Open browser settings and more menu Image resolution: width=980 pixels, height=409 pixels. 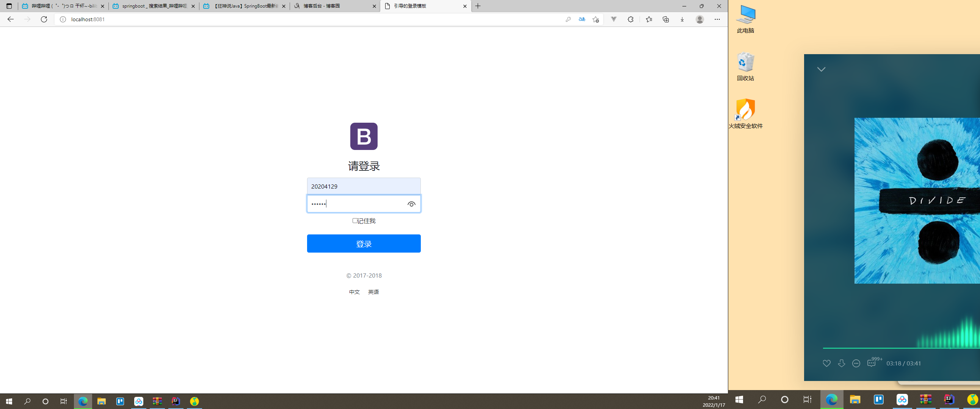click(717, 19)
